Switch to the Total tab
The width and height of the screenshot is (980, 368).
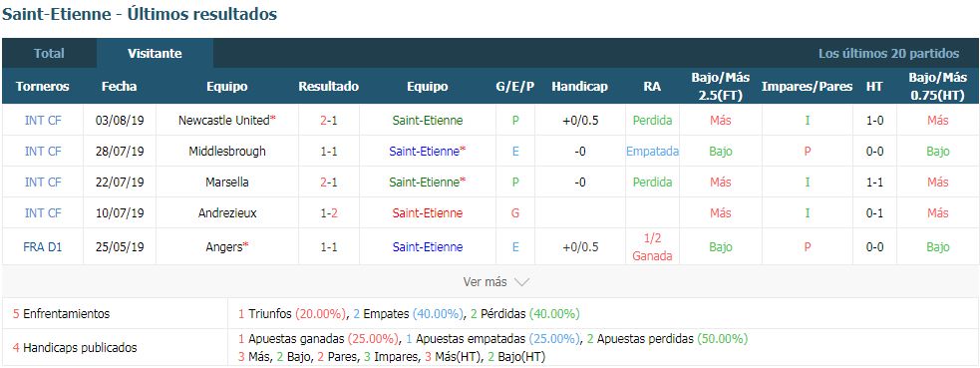coord(50,54)
